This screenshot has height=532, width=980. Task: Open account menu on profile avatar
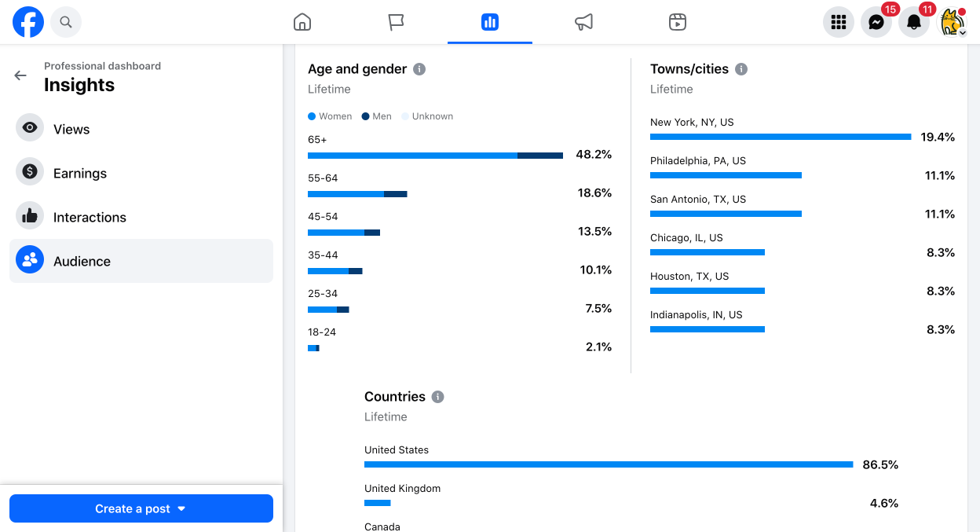(x=952, y=22)
